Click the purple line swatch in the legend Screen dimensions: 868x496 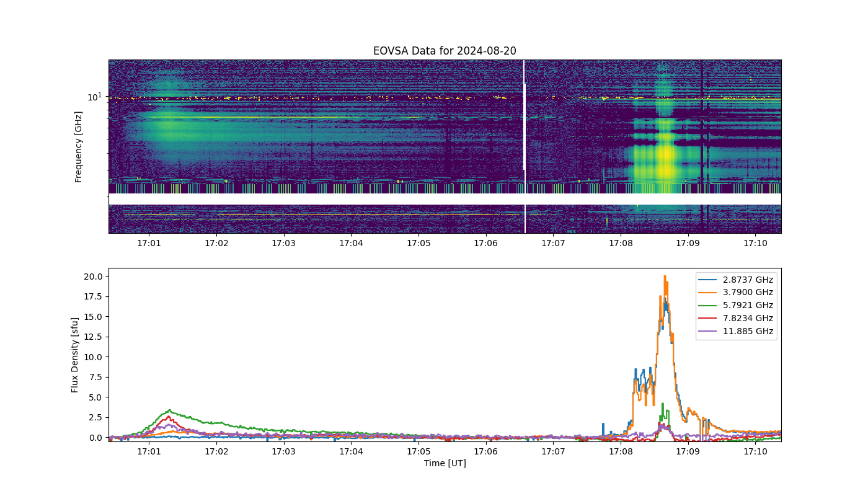[709, 332]
